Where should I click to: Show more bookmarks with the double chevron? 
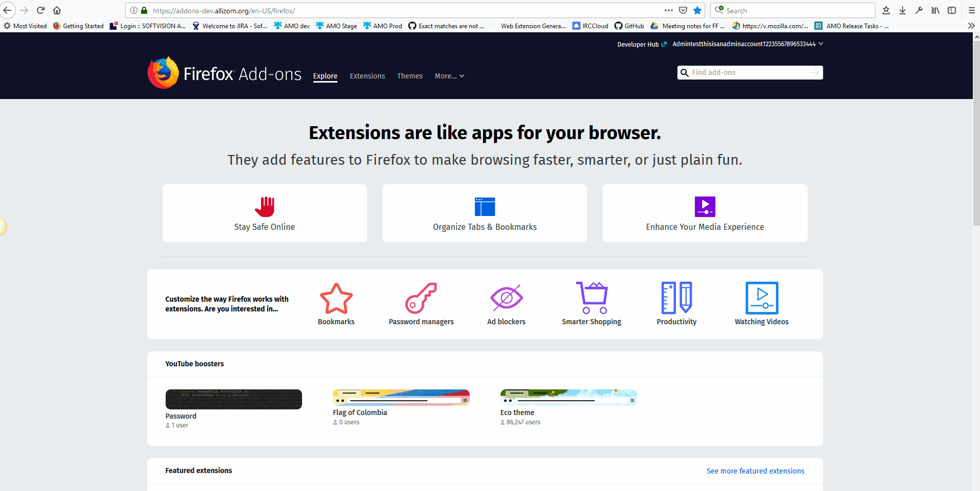coord(971,26)
